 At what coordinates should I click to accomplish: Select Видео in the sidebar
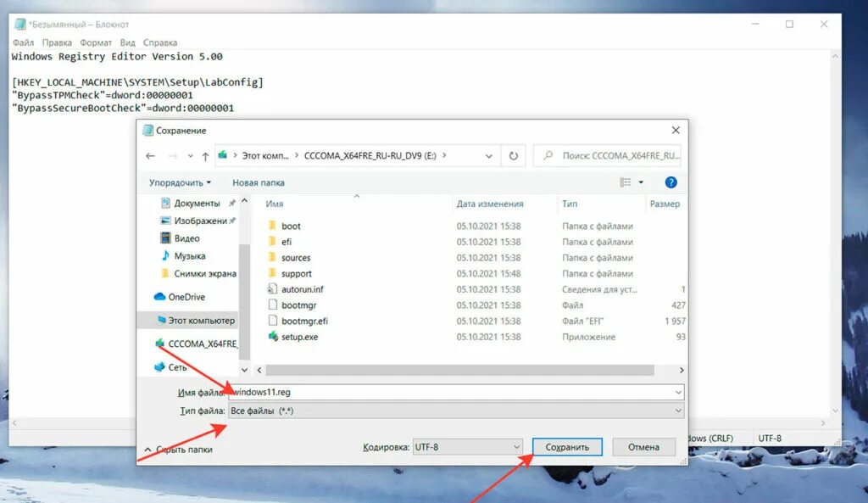tap(186, 238)
